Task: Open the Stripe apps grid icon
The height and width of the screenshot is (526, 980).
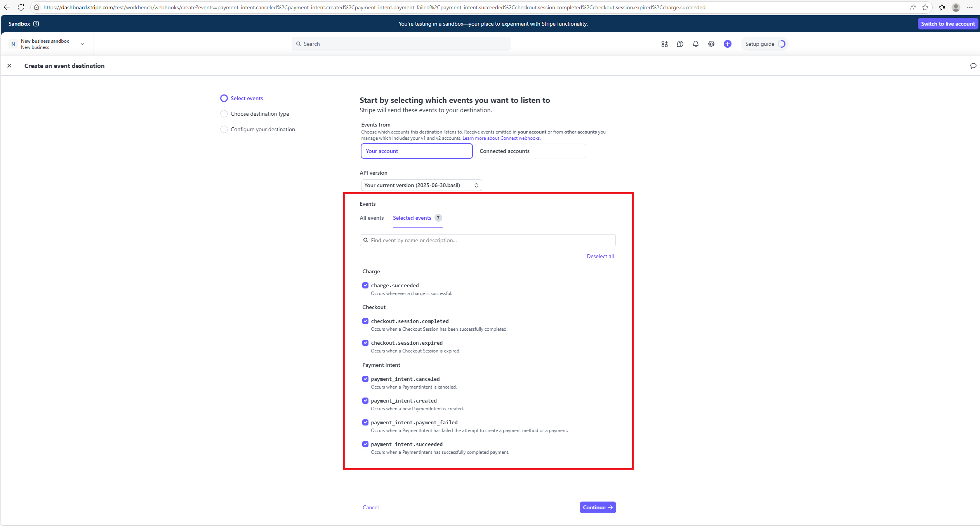Action: [x=664, y=44]
